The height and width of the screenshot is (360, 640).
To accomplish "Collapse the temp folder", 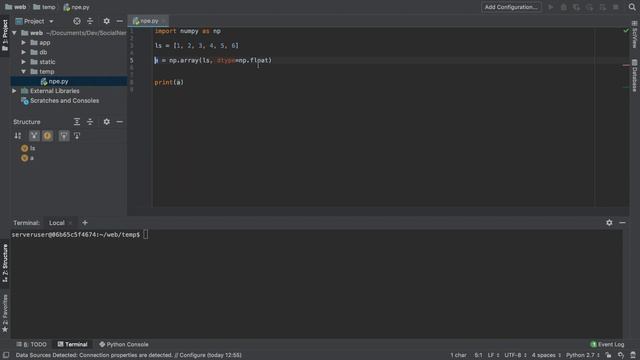I will coord(23,71).
